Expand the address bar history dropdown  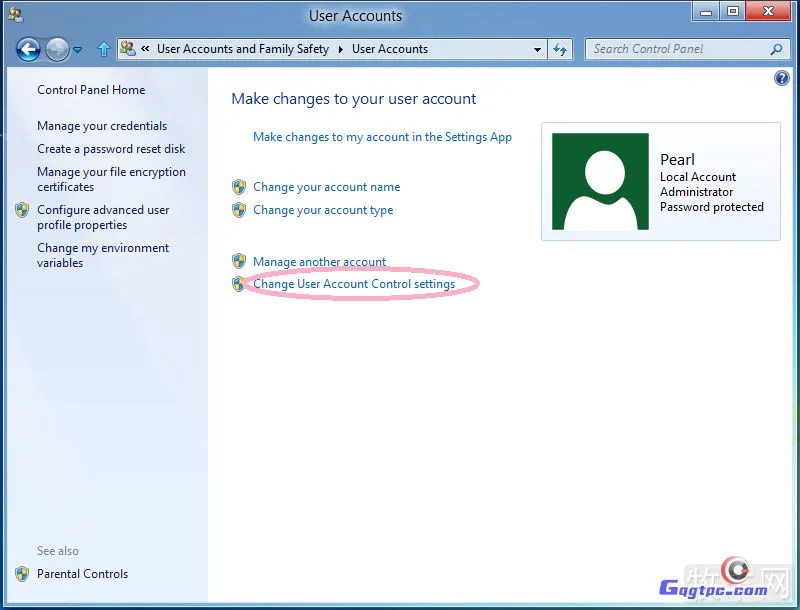[x=537, y=49]
